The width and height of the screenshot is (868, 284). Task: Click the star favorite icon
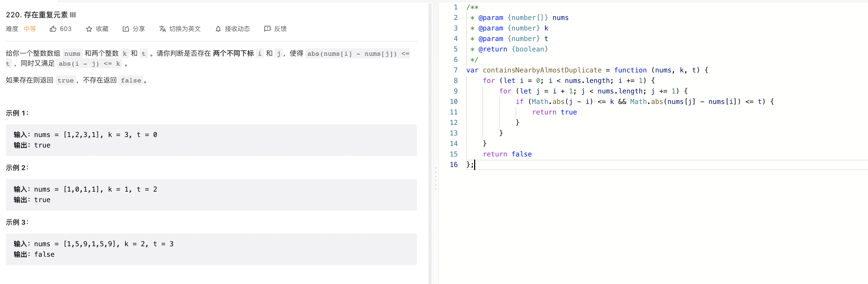point(89,29)
